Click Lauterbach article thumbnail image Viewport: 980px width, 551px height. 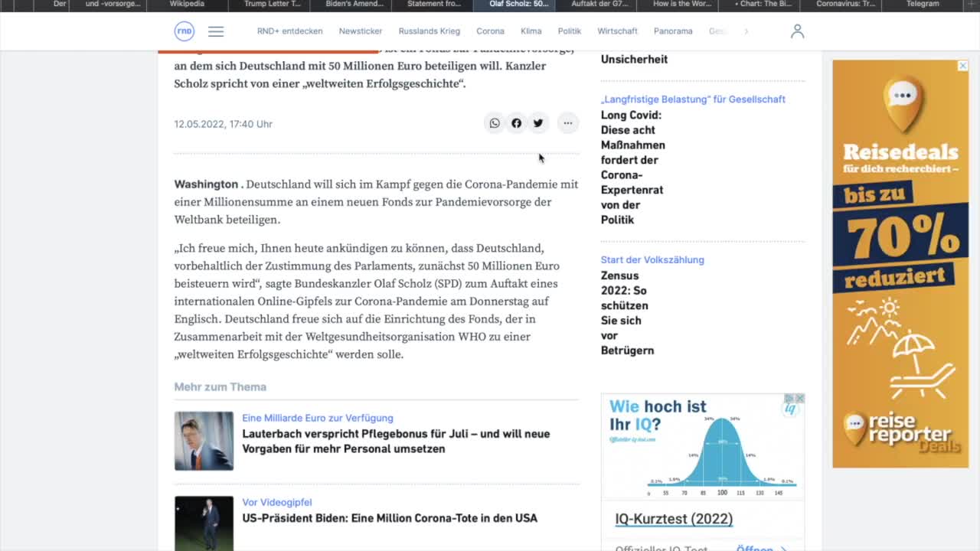204,441
